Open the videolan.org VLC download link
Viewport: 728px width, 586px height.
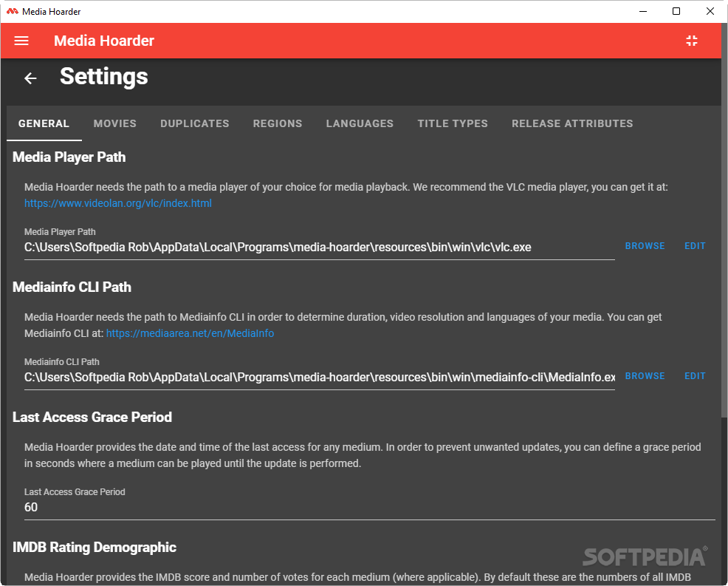tap(118, 203)
